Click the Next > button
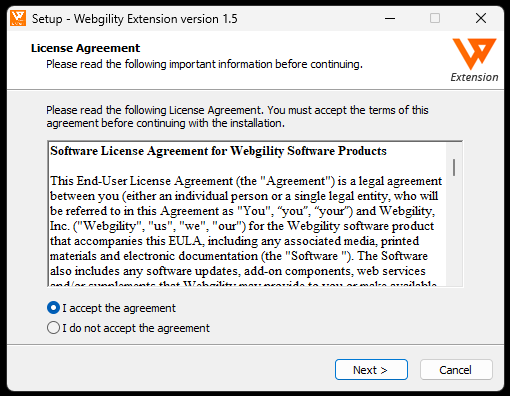510x396 pixels. point(371,370)
